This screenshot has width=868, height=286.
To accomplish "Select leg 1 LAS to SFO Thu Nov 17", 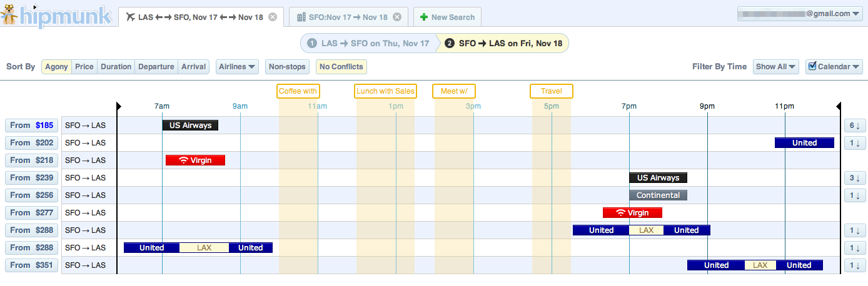I will click(x=368, y=43).
